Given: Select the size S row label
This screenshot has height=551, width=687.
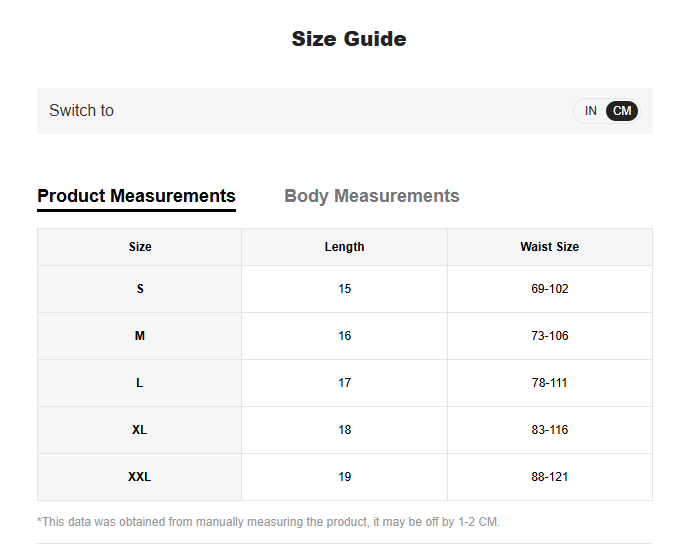Looking at the screenshot, I should pyautogui.click(x=140, y=289).
